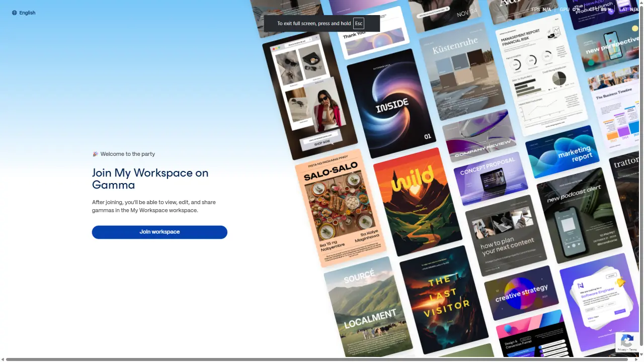
Task: Click the reCAPTCHA badge icon
Action: [x=627, y=340]
